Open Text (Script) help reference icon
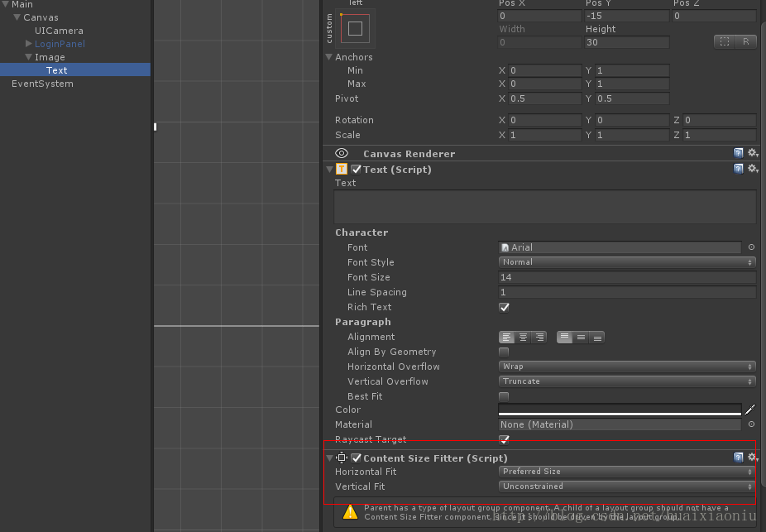 [x=738, y=169]
